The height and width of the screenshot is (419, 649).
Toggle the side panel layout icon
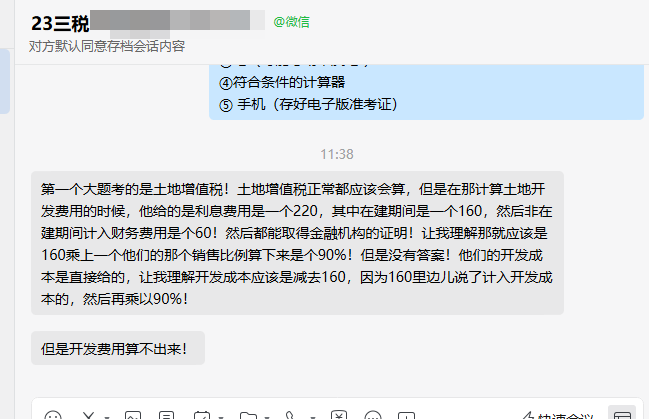click(622, 414)
